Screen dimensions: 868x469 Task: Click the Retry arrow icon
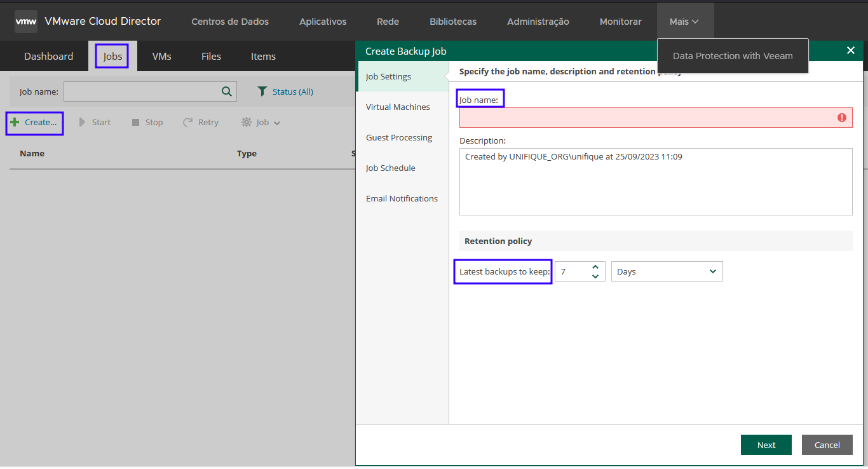(187, 122)
